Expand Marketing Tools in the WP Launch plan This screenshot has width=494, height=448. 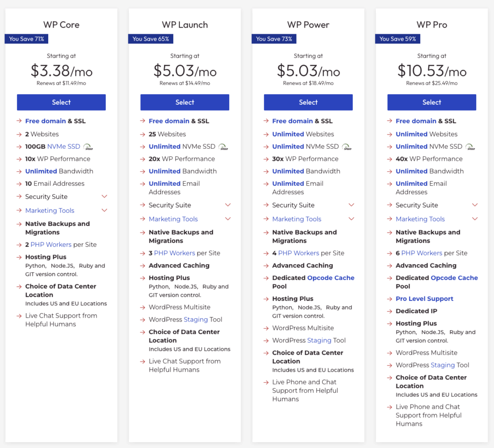[228, 219]
